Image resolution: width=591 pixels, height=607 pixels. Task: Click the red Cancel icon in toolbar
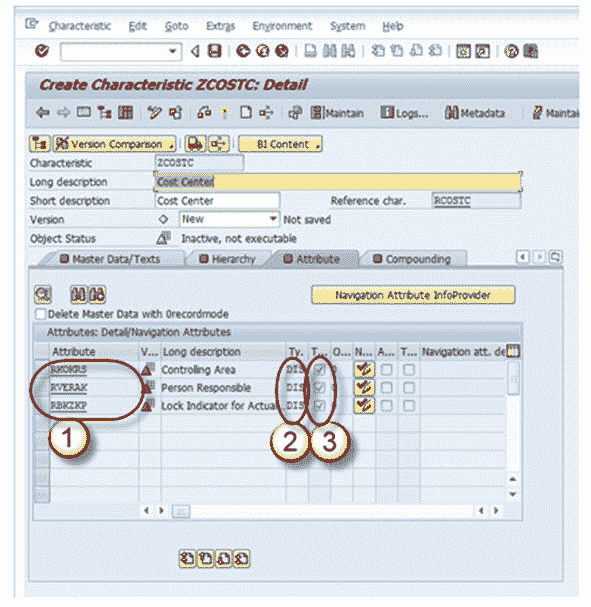pyautogui.click(x=282, y=51)
